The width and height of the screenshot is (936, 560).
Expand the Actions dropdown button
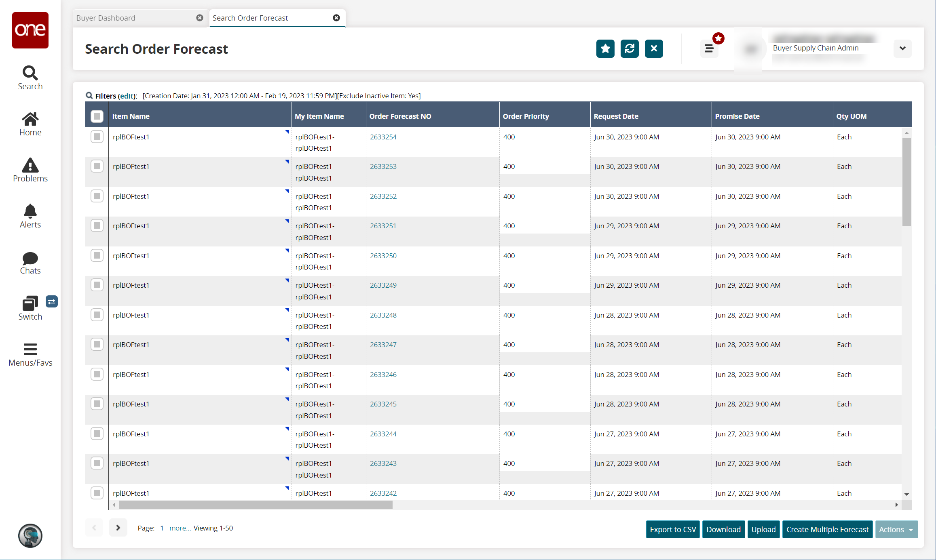click(896, 529)
